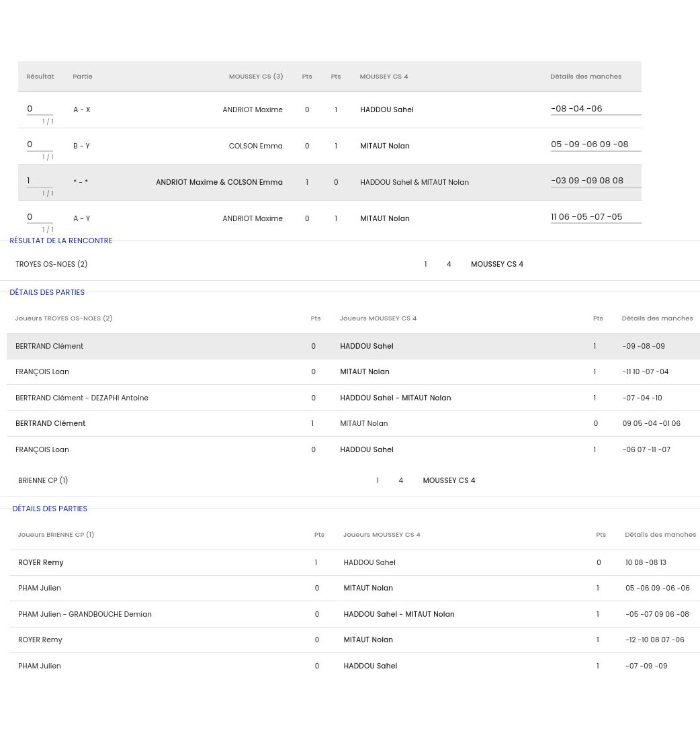Open the BRIENNE CP (1) team result
700x739 pixels.
[43, 481]
